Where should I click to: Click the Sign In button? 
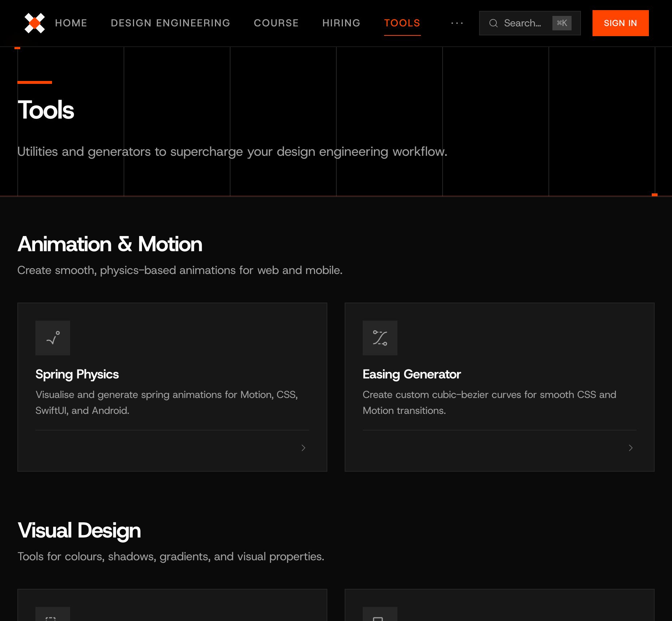point(620,23)
